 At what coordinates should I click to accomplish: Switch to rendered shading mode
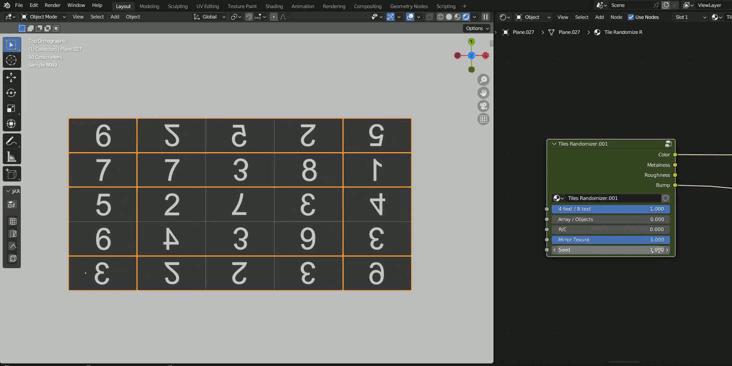pos(466,17)
